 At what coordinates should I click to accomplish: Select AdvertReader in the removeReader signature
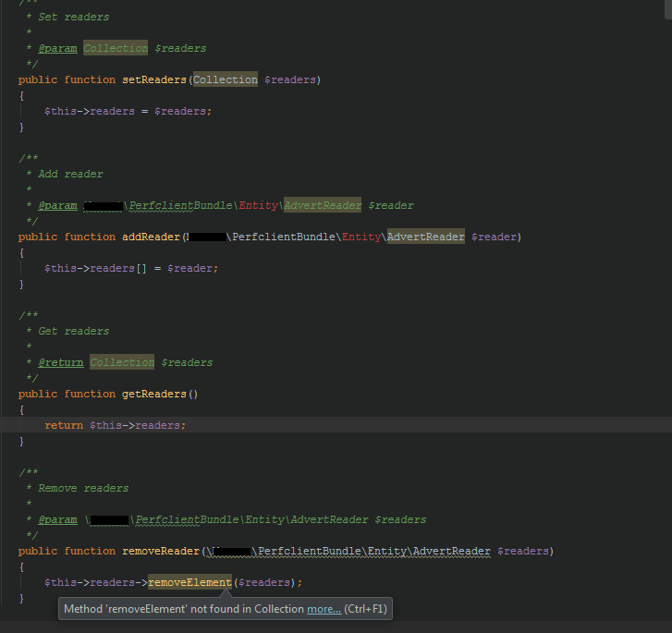(452, 551)
